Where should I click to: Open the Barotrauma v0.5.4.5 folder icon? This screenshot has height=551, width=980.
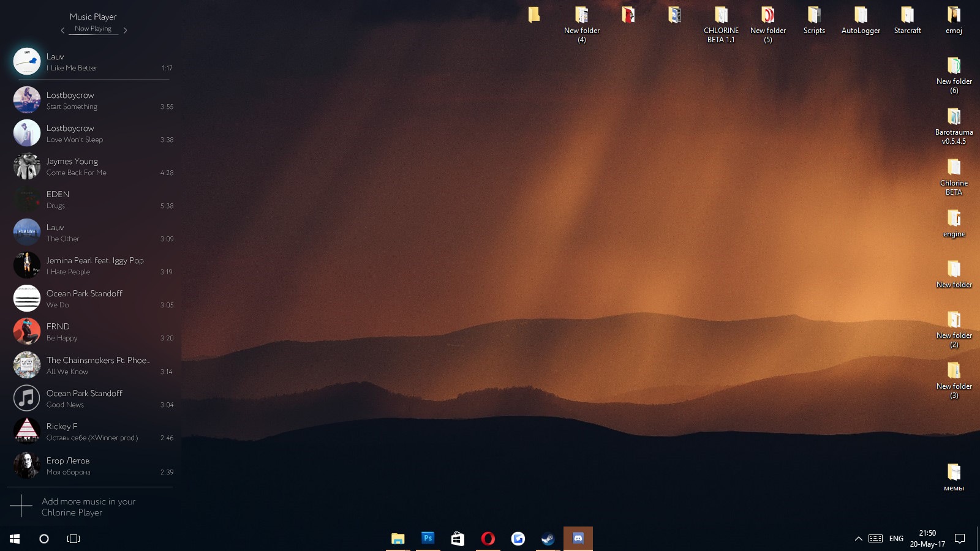[x=954, y=126]
